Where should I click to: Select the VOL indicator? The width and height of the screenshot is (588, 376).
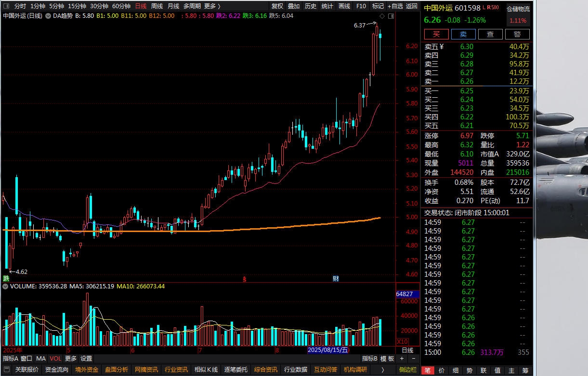[55, 359]
